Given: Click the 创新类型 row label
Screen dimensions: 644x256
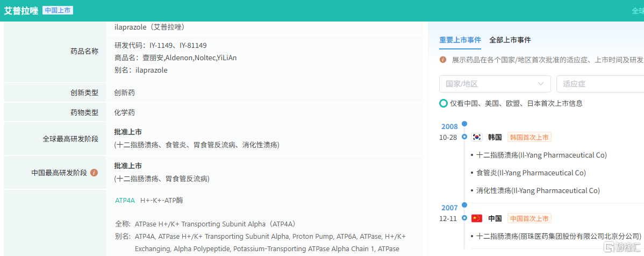Looking at the screenshot, I should tap(84, 93).
